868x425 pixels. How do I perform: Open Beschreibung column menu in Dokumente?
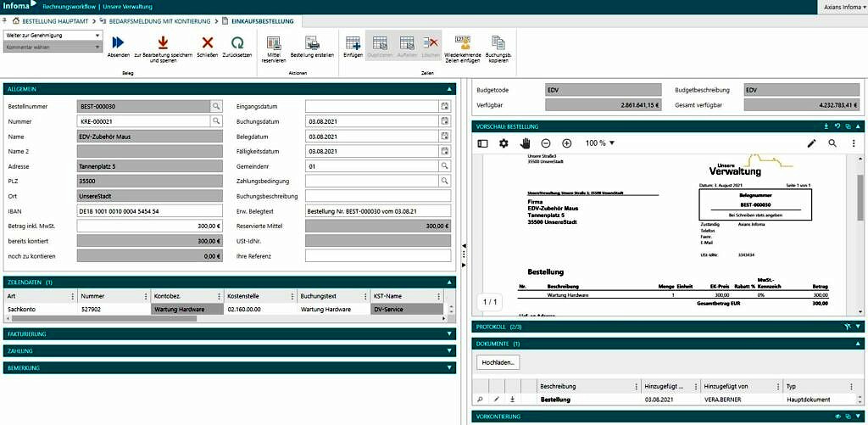[636, 387]
